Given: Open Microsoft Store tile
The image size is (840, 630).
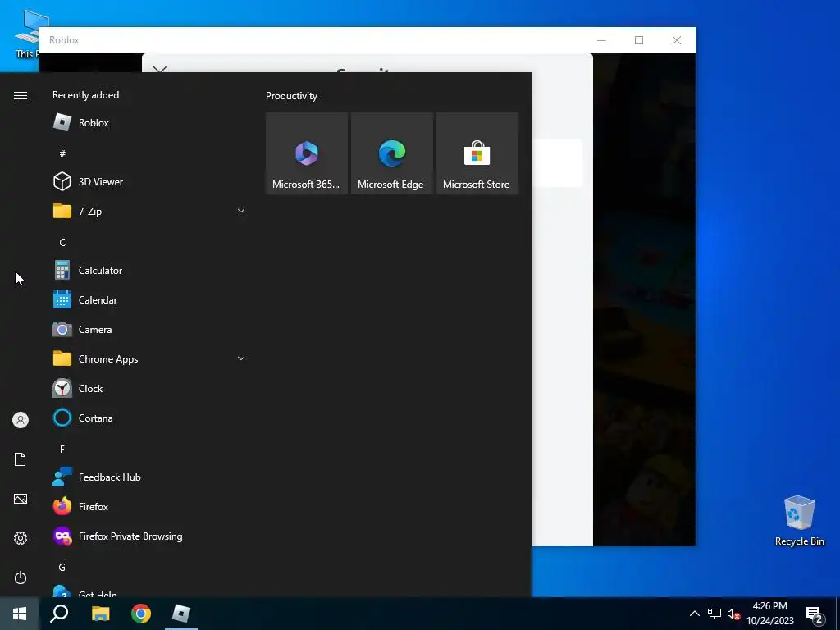Looking at the screenshot, I should coord(477,153).
